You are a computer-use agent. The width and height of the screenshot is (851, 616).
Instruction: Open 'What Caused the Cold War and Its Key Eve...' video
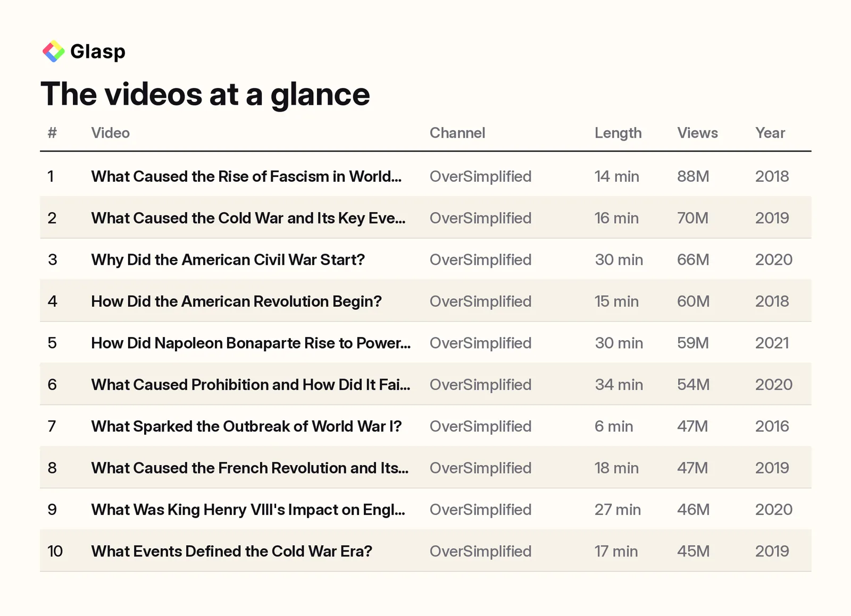pos(248,218)
